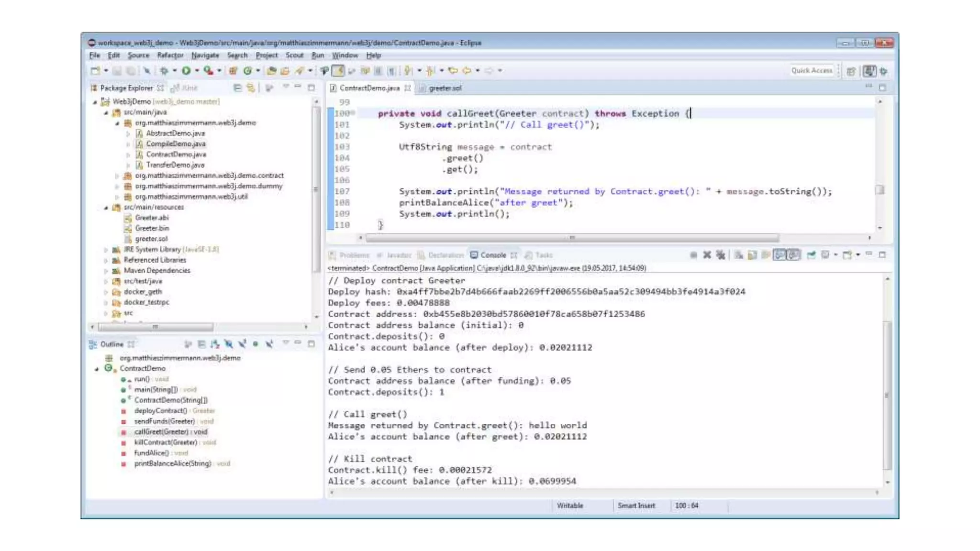This screenshot has width=980, height=551.
Task: Click the green Run button in toolbar
Action: coord(186,71)
